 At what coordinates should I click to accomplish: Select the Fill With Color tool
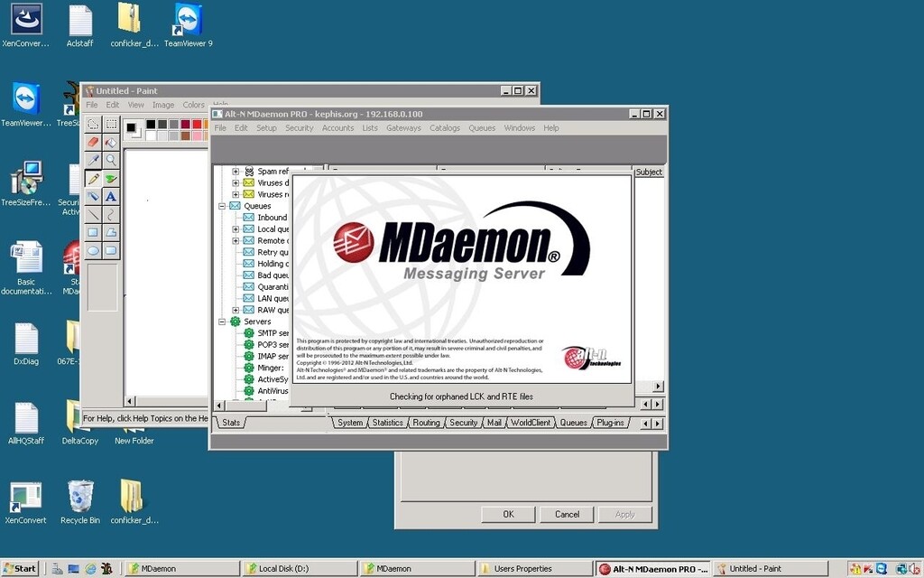(x=110, y=142)
